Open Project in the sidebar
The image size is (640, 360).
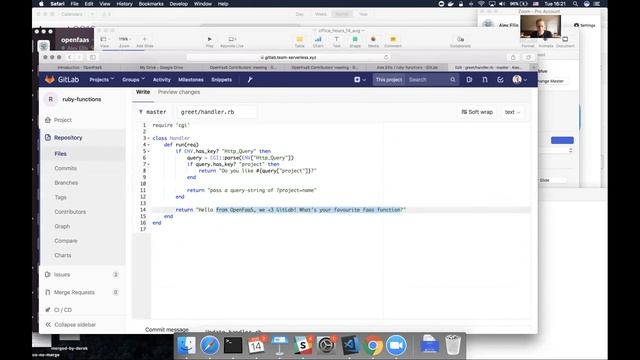click(x=63, y=120)
